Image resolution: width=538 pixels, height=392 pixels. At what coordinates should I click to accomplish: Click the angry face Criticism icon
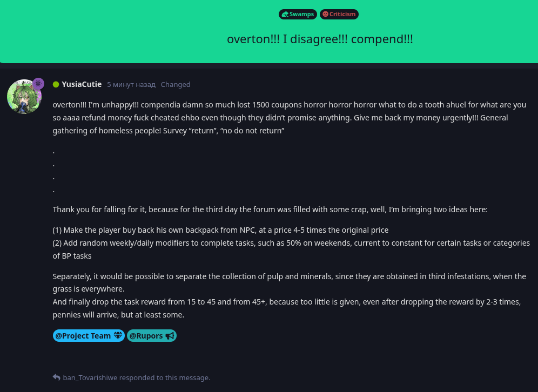coord(325,15)
